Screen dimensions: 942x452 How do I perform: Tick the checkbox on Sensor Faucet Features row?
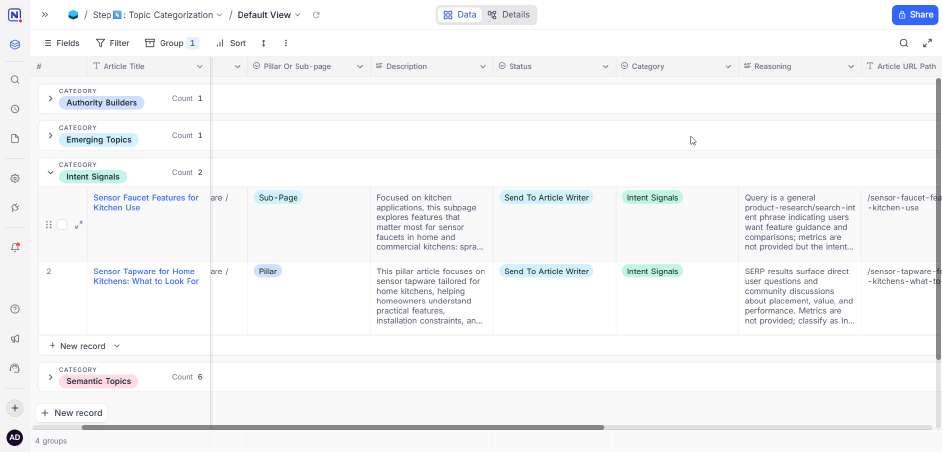pyautogui.click(x=62, y=225)
